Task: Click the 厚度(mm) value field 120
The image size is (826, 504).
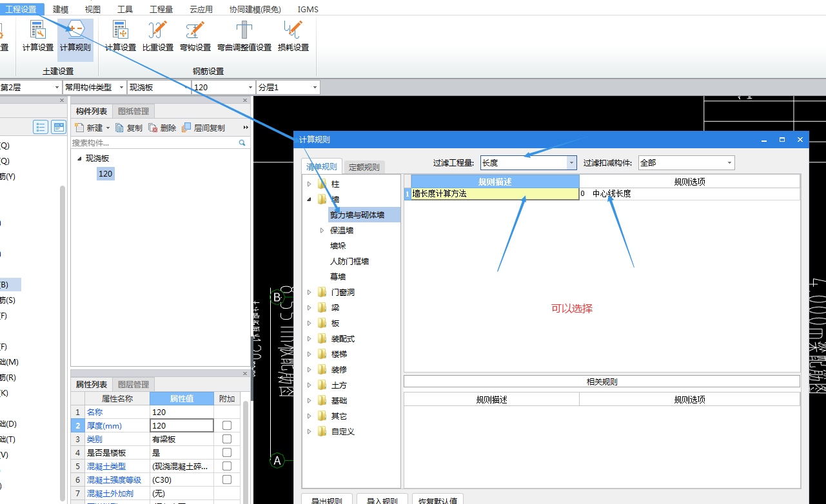Action: point(182,425)
